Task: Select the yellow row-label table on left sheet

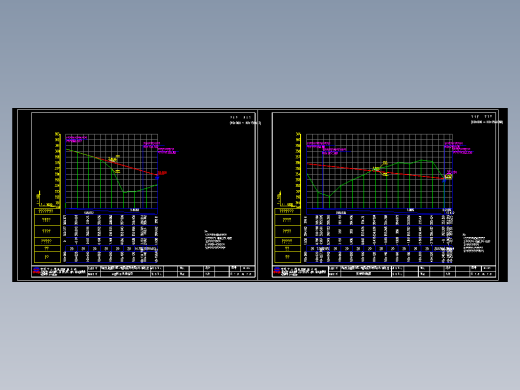Action: tap(47, 235)
